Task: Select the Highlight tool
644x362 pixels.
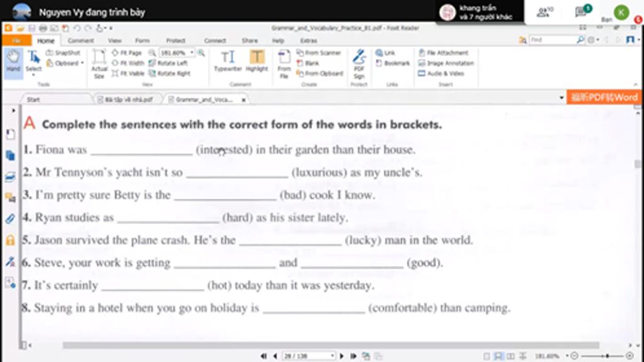Action: 257,61
